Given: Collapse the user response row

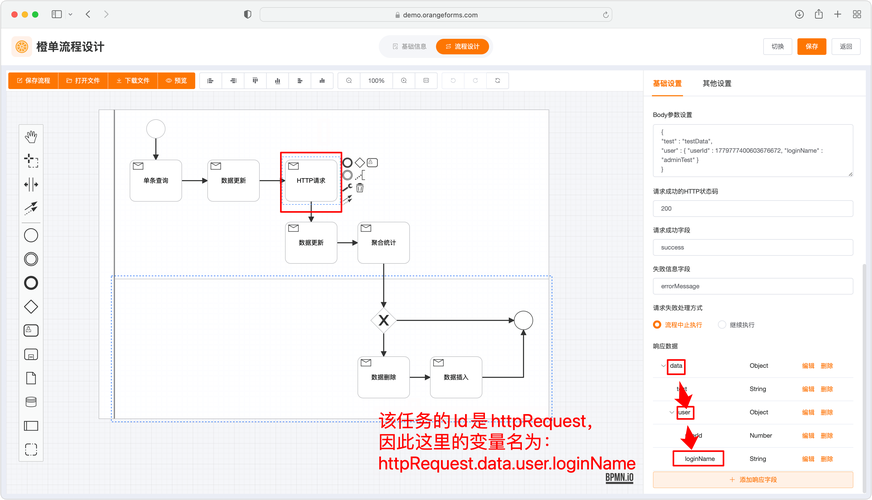Looking at the screenshot, I should coord(672,413).
